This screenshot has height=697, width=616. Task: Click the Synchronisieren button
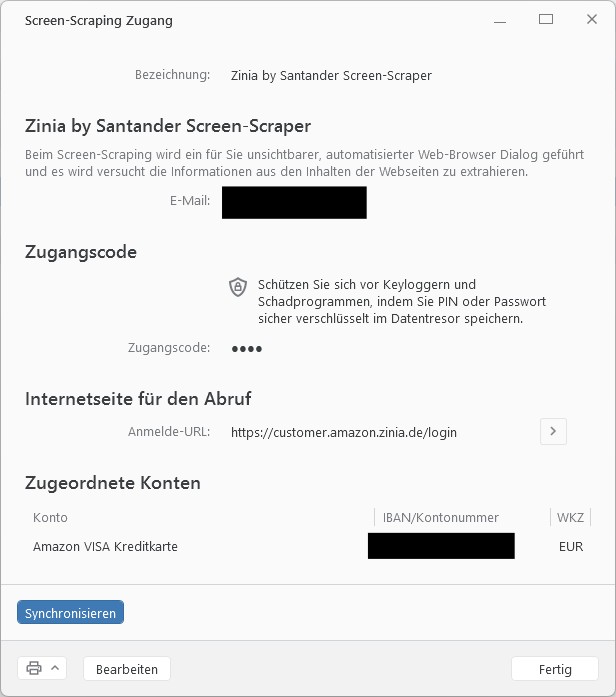(x=70, y=613)
